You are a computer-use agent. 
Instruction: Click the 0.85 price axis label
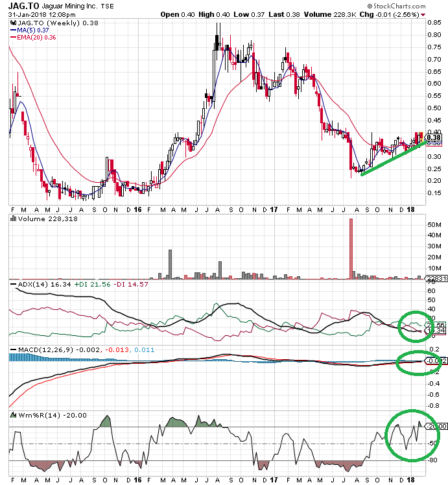(x=434, y=22)
